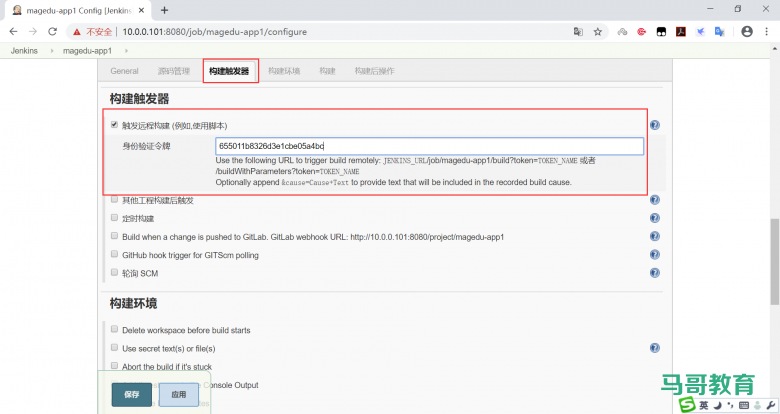Screen dimensions: 780x414
Task: Expand the magedu-app1 breadcrumb arrow
Action: (x=126, y=51)
